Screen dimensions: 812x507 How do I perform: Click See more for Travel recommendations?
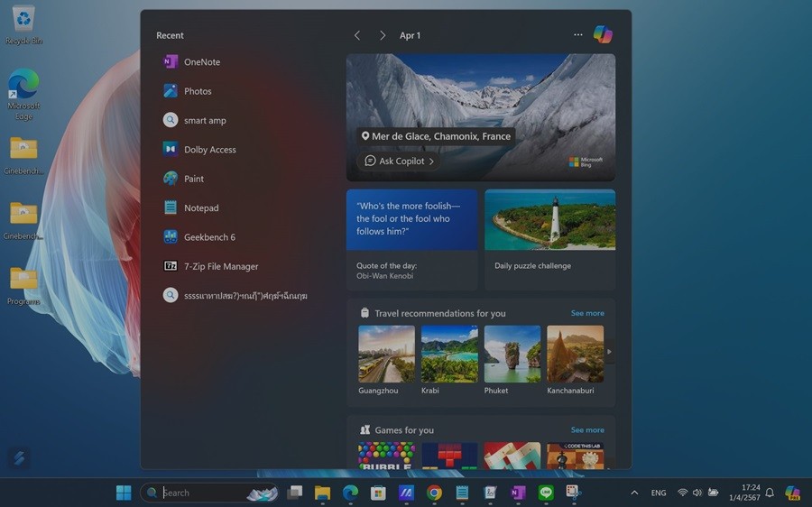(x=587, y=313)
